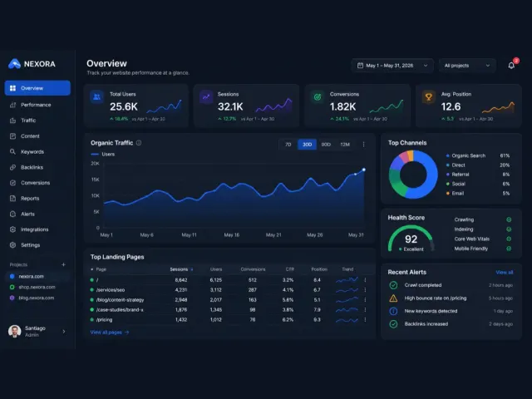Click the Organic Traffic info icon
The height and width of the screenshot is (399, 532).
coord(139,143)
